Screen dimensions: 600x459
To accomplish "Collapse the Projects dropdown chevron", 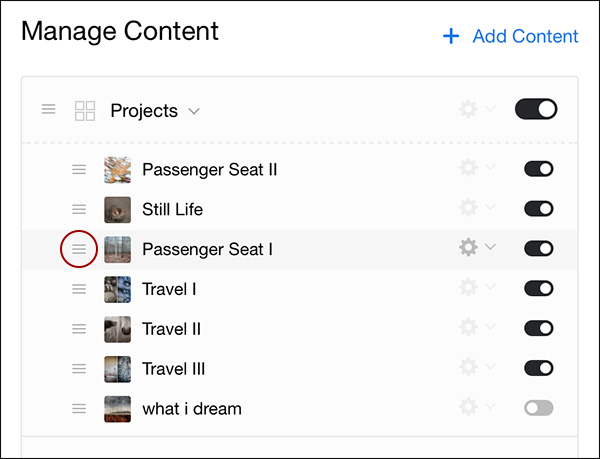I will pyautogui.click(x=194, y=111).
